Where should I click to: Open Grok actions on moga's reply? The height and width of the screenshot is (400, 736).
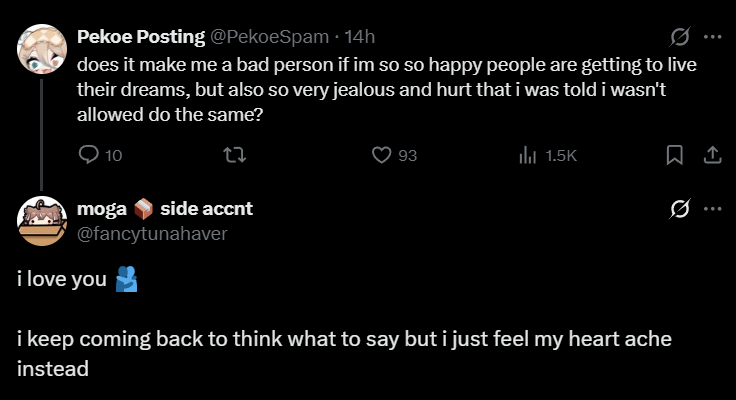pos(680,209)
